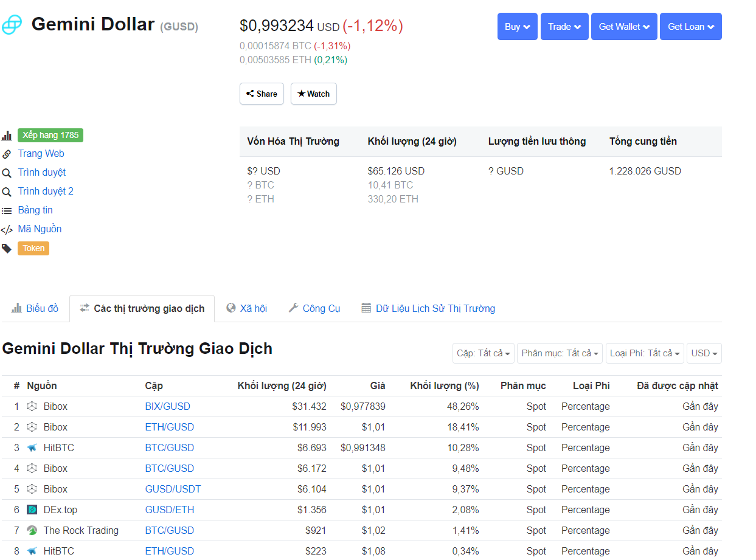Click the HitBTC icon in row 8
This screenshot has width=756, height=560.
32,551
